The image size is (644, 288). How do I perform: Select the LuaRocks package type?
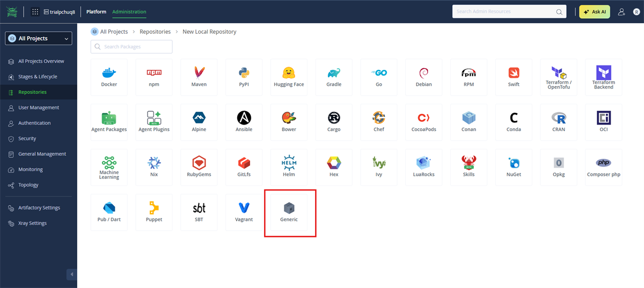click(x=423, y=168)
